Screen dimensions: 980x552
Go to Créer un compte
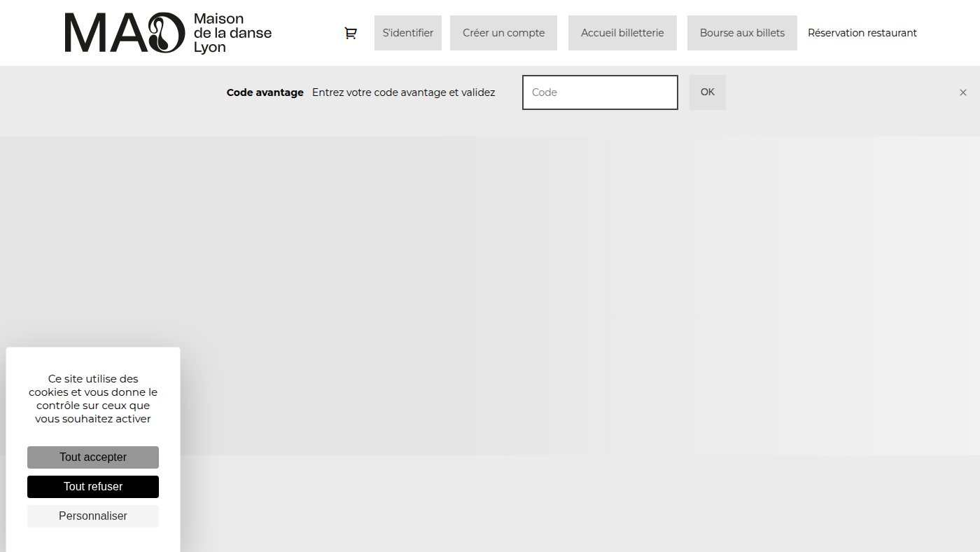503,33
